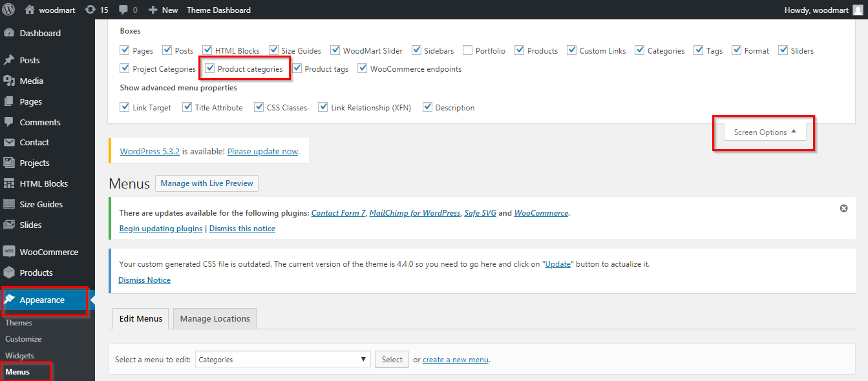This screenshot has height=381, width=868.
Task: Click the Posts pushpin icon
Action: coord(9,60)
